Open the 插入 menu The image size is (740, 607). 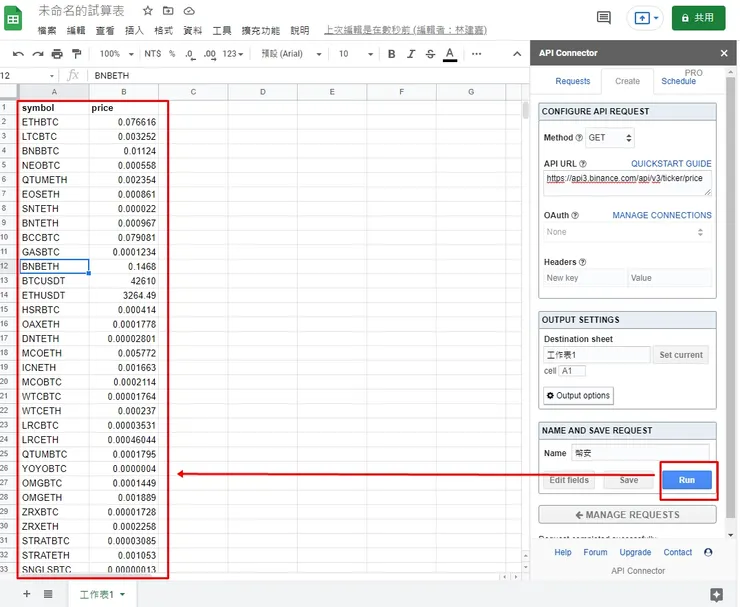(133, 31)
